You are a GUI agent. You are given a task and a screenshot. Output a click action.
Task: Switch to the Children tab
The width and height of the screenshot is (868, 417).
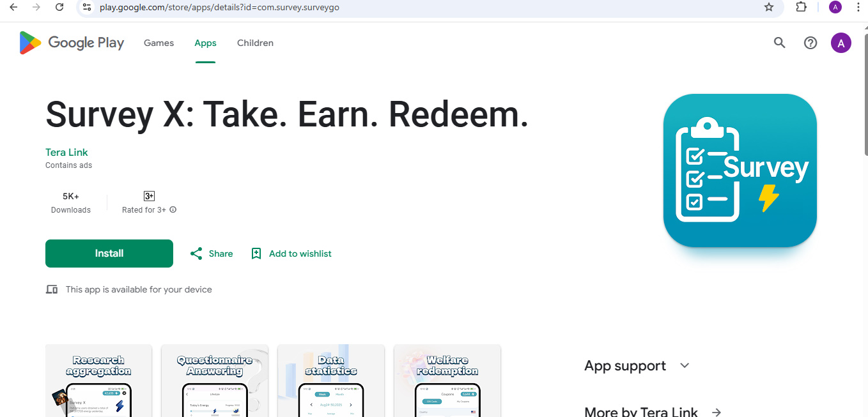(255, 43)
